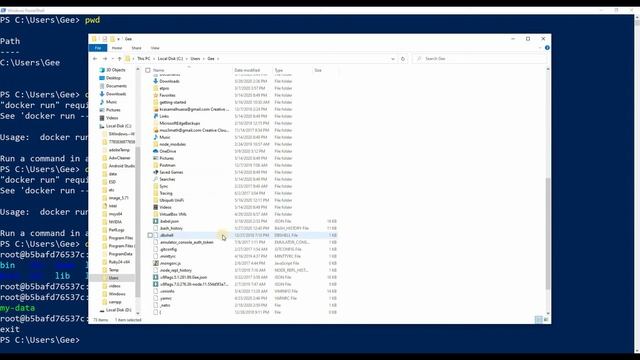Screen dimensions: 640x360
Task: Click the Videos film icon in file list
Action: 156,207
